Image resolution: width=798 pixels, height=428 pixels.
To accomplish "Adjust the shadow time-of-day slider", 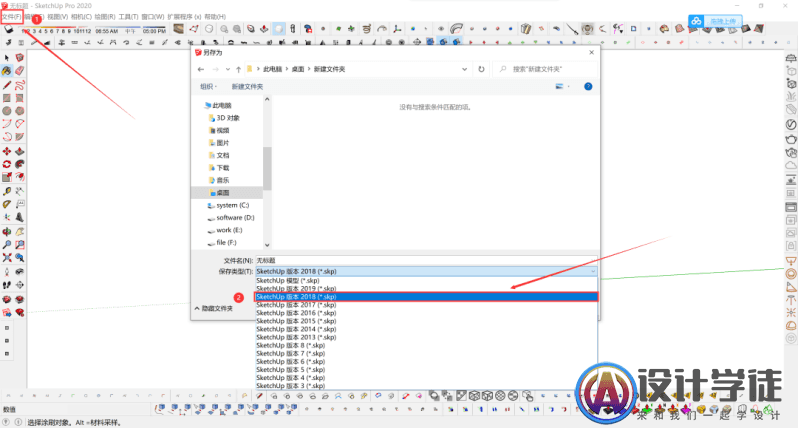I will 131,31.
